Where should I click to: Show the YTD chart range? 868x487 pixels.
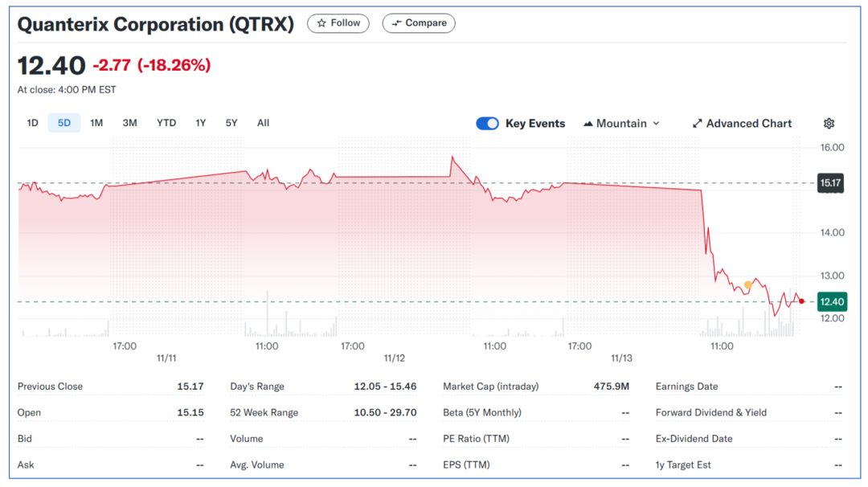coord(166,123)
